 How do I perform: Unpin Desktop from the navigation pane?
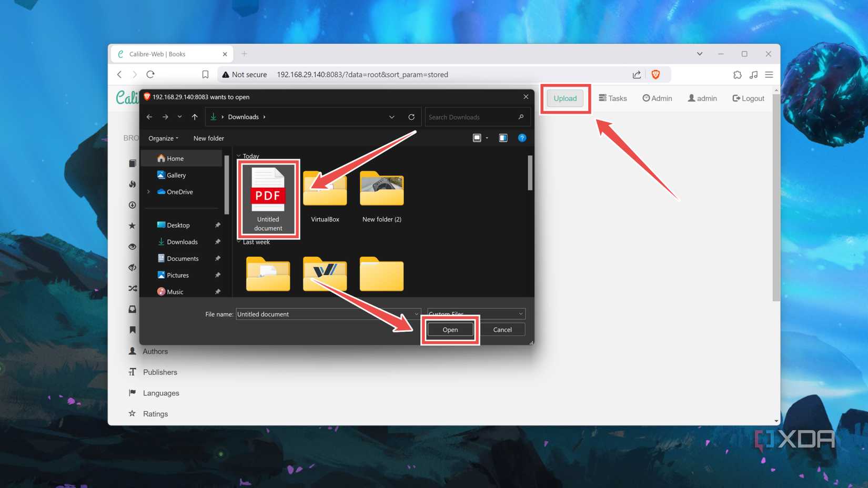pyautogui.click(x=217, y=225)
